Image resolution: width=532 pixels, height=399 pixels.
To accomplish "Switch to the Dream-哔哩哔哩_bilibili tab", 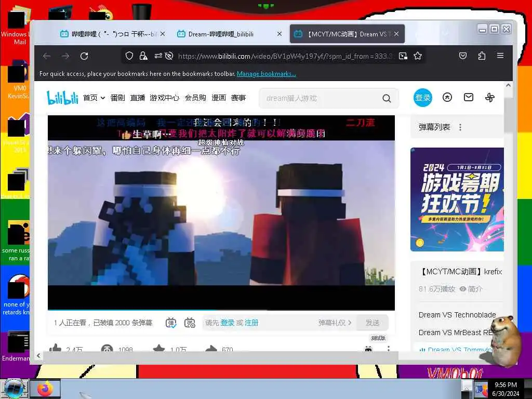I will tap(220, 34).
